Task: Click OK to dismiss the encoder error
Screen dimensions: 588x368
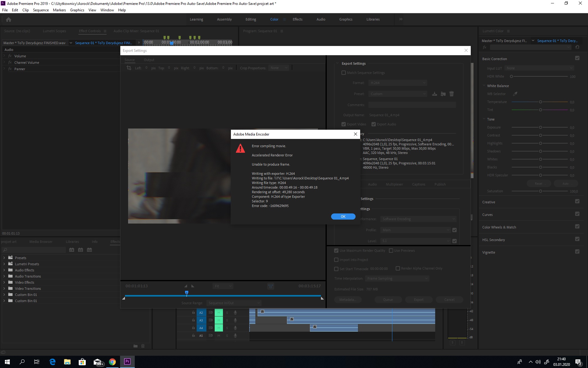Action: 343,216
